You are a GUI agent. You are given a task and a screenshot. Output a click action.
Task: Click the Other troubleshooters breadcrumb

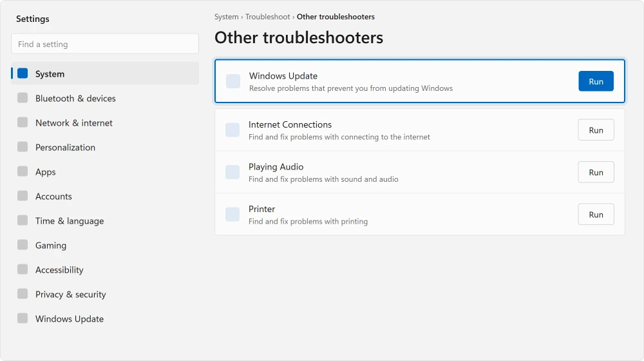coord(336,17)
